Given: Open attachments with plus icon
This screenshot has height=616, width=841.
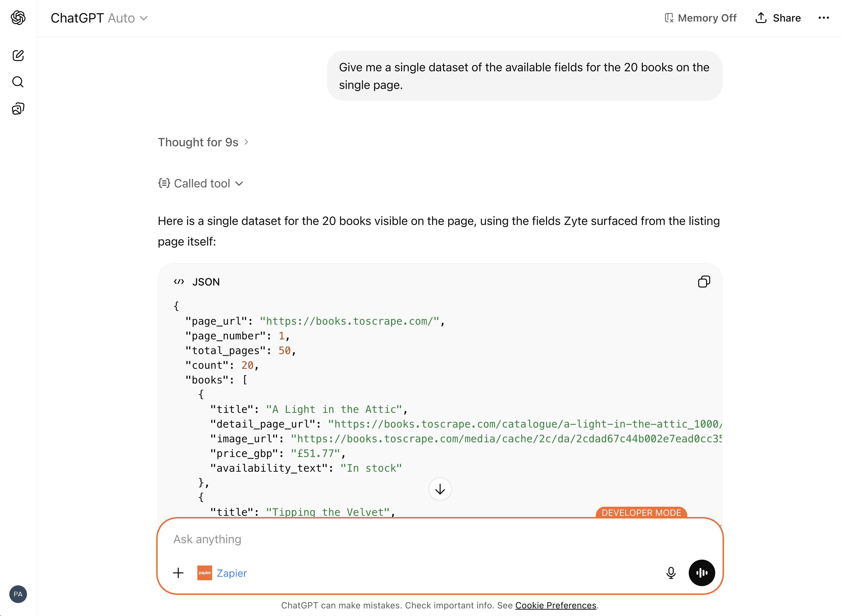Looking at the screenshot, I should click(x=178, y=573).
